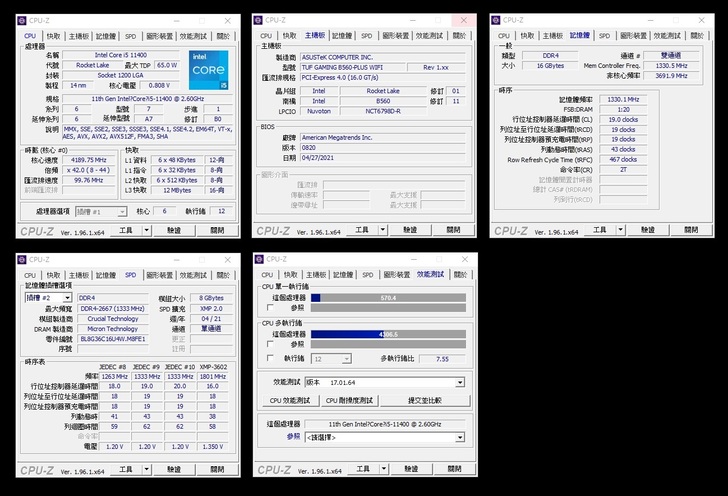
Task: Switch to 圖形裝置 tab in processor window
Action: [159, 36]
